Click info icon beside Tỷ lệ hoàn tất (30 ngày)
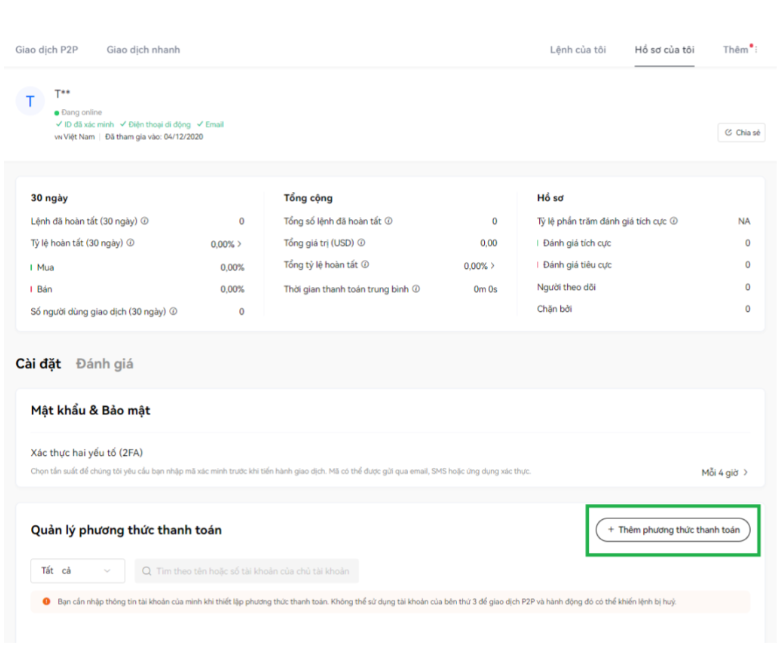This screenshot has height=665, width=781. point(131,243)
